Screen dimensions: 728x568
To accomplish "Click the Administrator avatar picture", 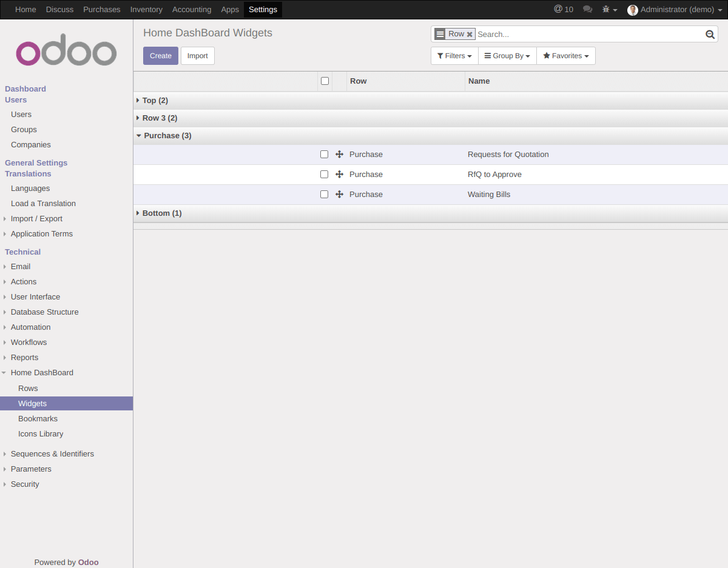I will [x=632, y=10].
